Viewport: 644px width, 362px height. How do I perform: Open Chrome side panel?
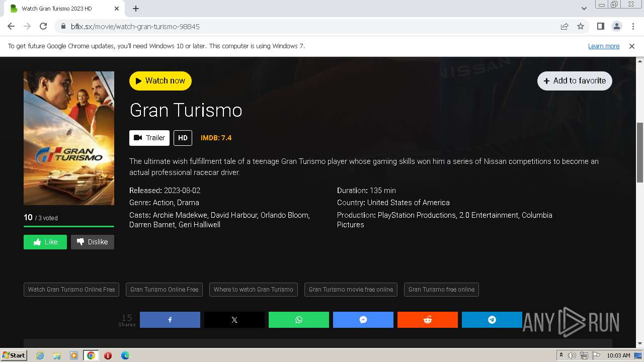tap(601, 26)
